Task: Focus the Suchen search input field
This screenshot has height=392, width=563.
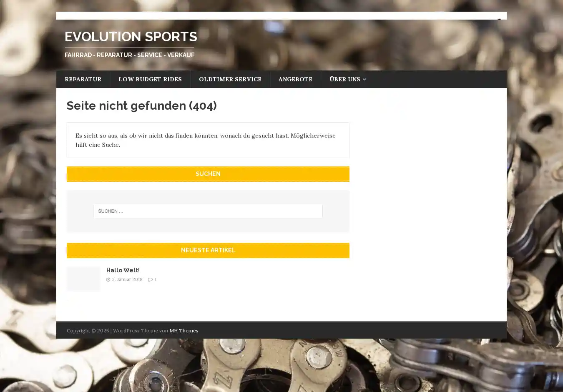Action: (208, 211)
